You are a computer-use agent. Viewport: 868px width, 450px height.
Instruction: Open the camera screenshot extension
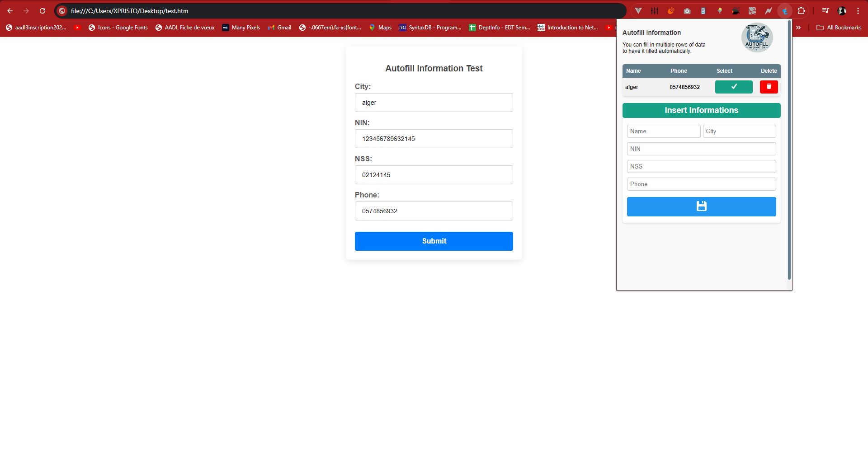point(687,11)
